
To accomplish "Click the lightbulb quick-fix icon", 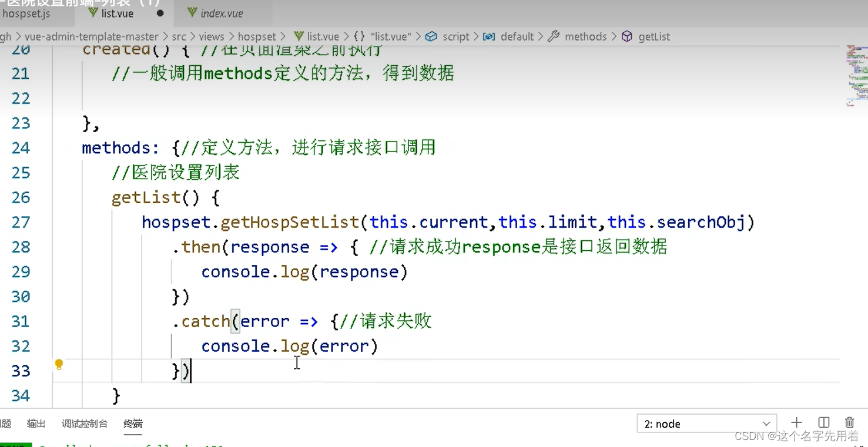I will coord(59,364).
